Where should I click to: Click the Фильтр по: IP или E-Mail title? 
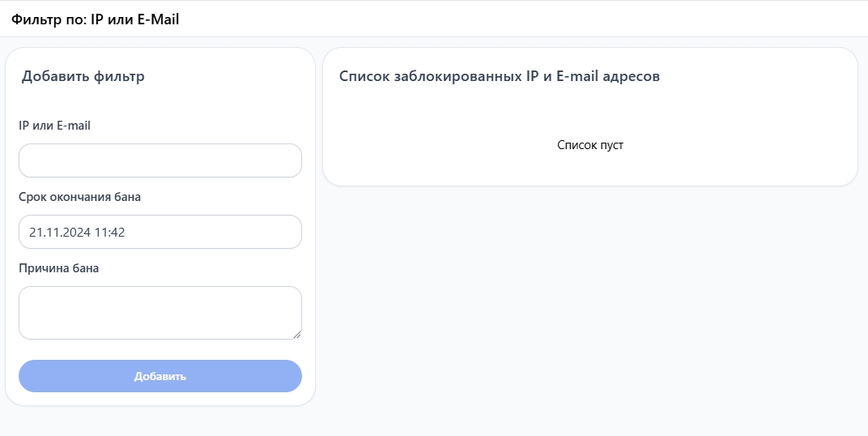pos(95,19)
